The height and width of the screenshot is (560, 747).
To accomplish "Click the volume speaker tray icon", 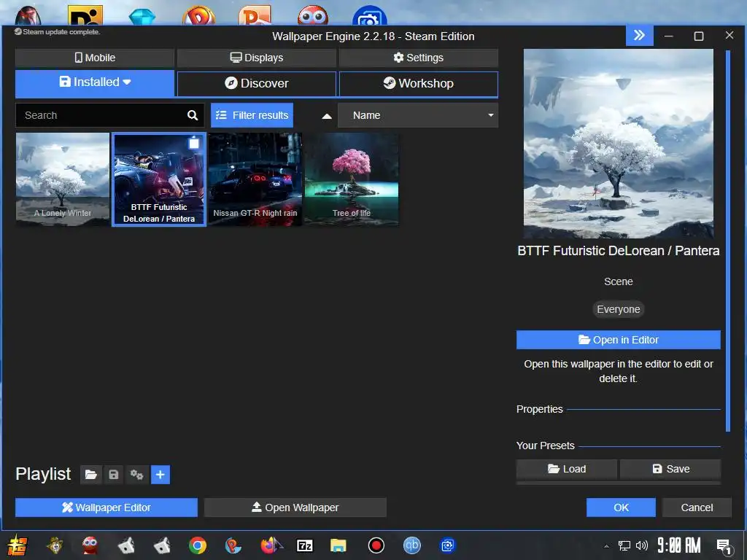I will tap(642, 545).
